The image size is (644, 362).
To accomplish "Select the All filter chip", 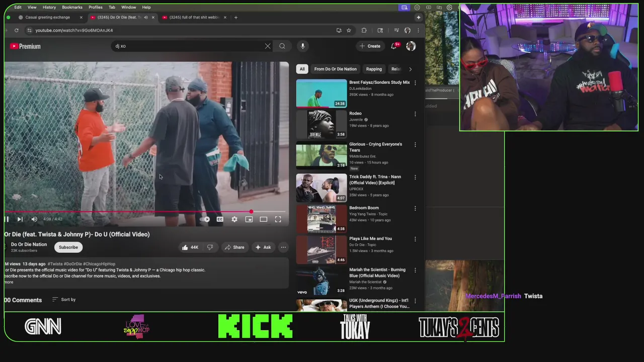I will [302, 69].
